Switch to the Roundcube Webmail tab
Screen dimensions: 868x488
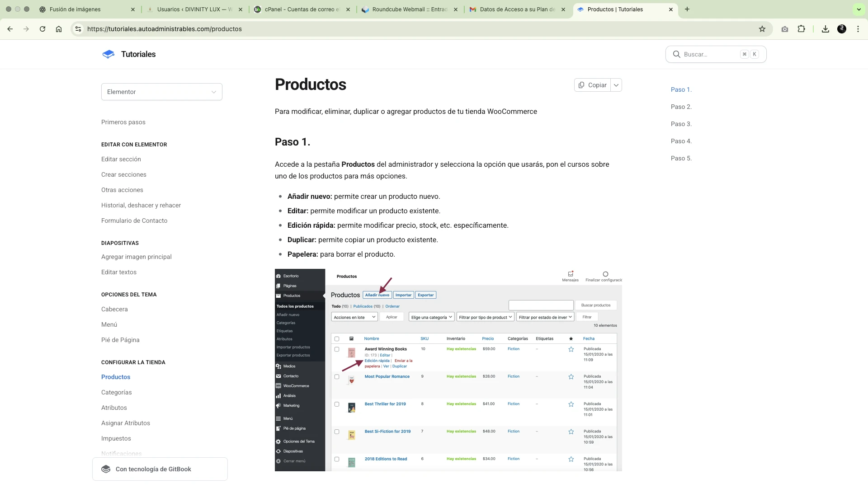(x=410, y=9)
